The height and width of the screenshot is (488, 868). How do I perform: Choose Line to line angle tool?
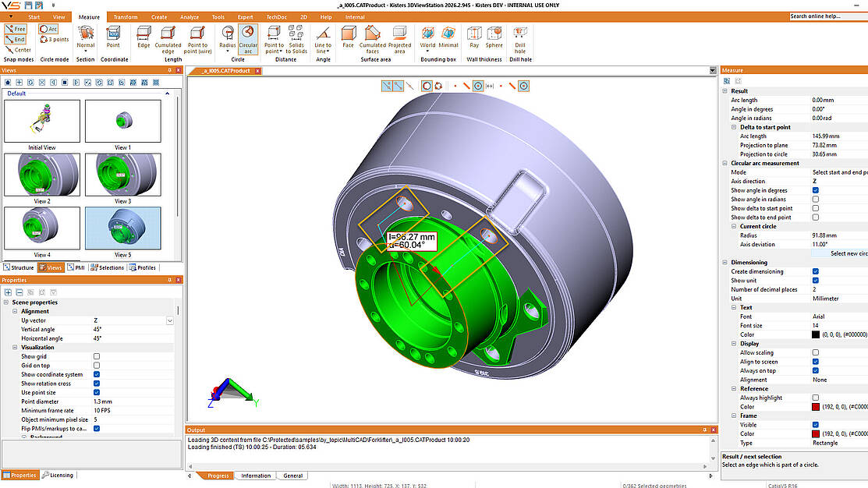tap(323, 39)
